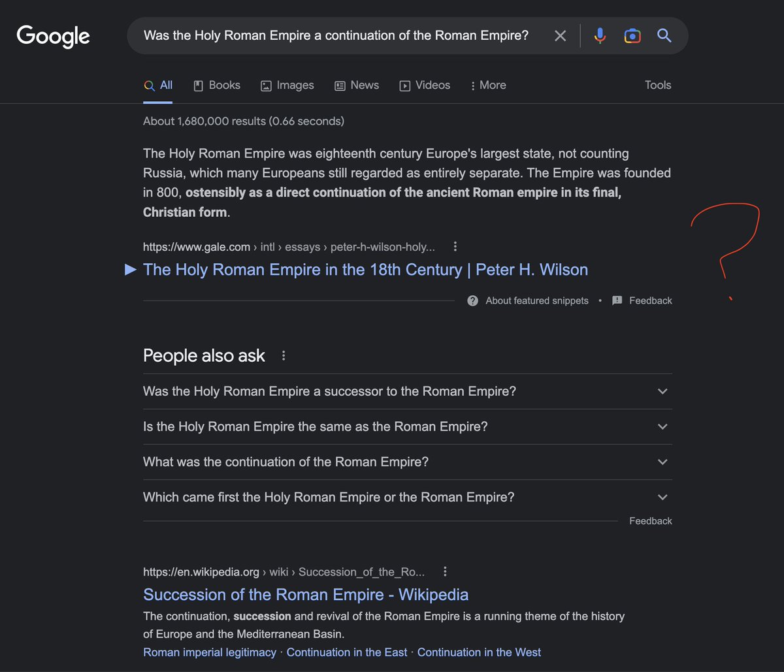Switch to the Books tab
The width and height of the screenshot is (784, 672).
[x=217, y=86]
